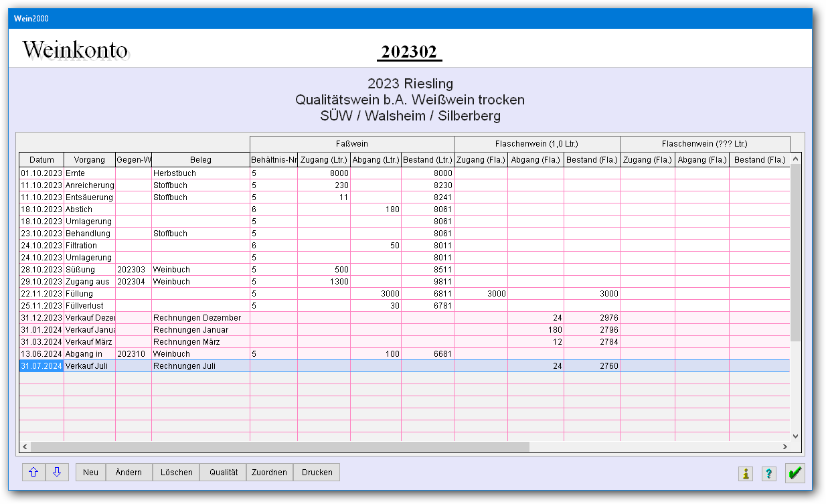Click the Behältnis-Nr column header
826x504 pixels.
pos(274,160)
